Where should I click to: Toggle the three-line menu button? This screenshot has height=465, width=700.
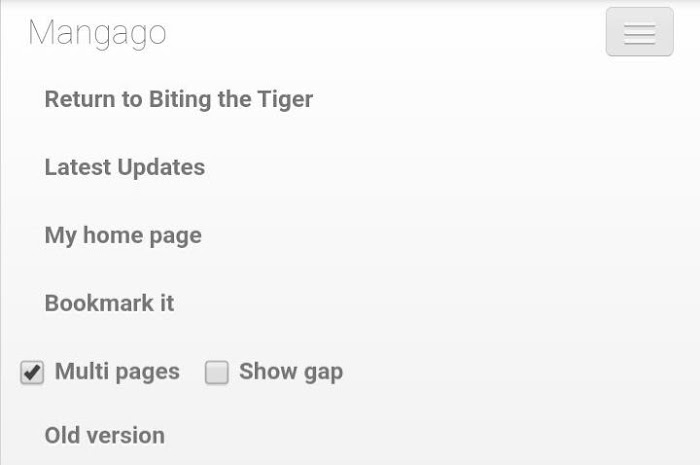(639, 32)
